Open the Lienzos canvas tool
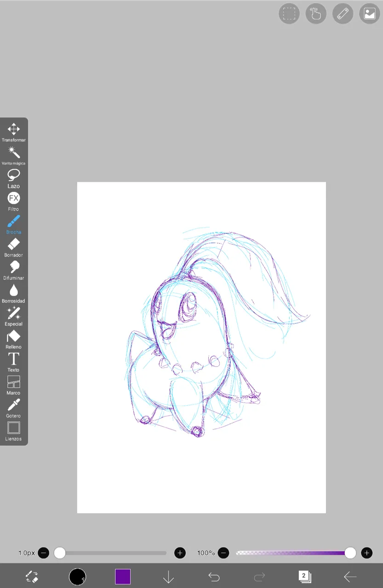 point(13,431)
